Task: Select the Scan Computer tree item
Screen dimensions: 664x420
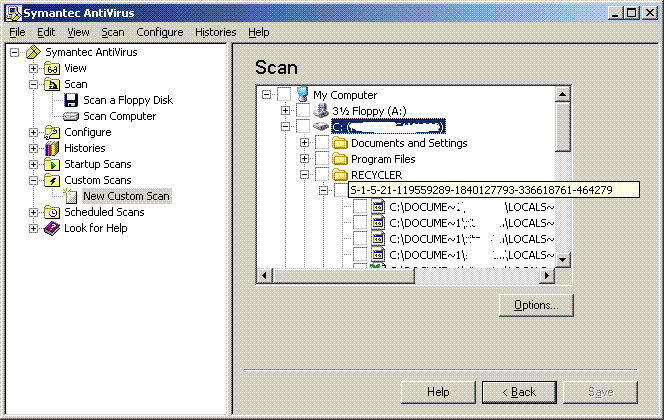Action: (x=119, y=116)
